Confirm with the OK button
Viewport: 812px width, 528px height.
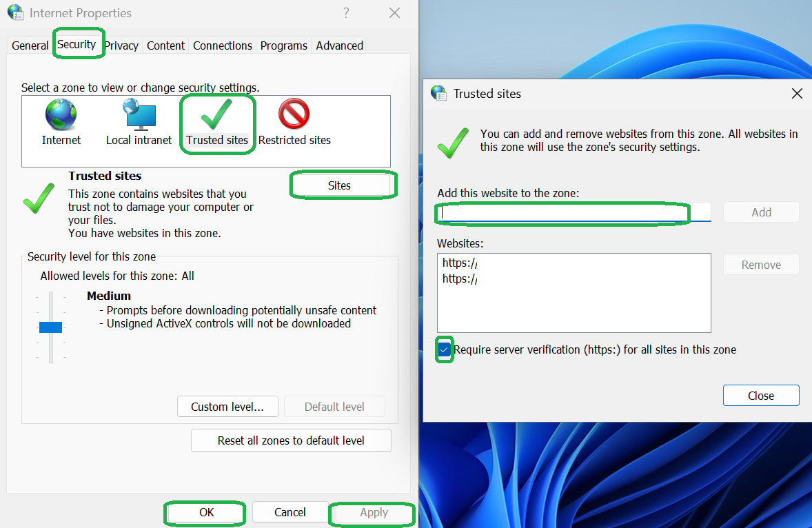click(x=207, y=512)
